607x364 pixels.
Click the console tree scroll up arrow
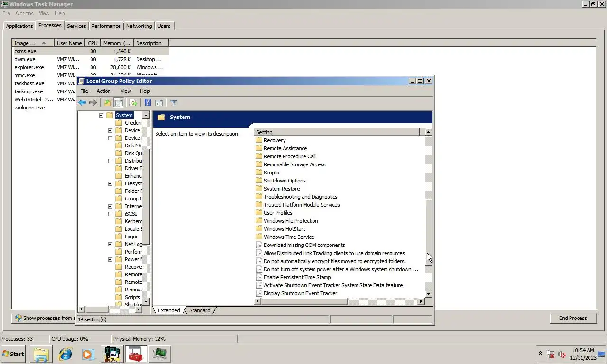pyautogui.click(x=146, y=115)
